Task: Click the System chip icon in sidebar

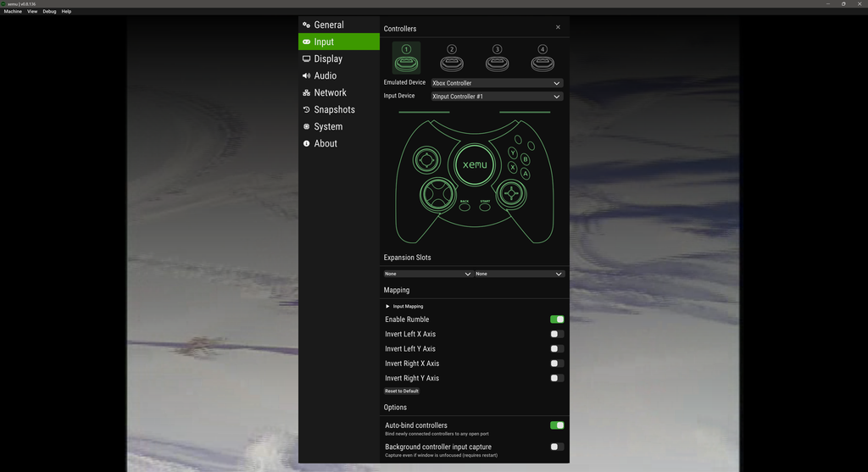Action: click(306, 127)
